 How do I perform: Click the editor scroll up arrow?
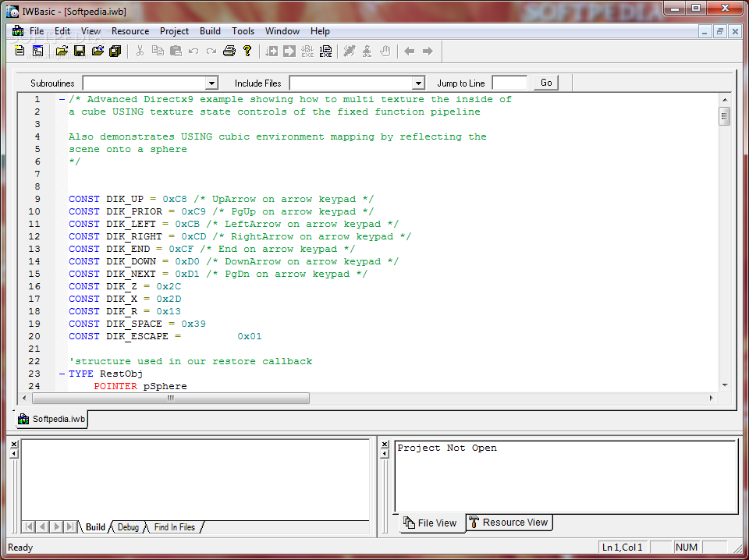(x=725, y=100)
